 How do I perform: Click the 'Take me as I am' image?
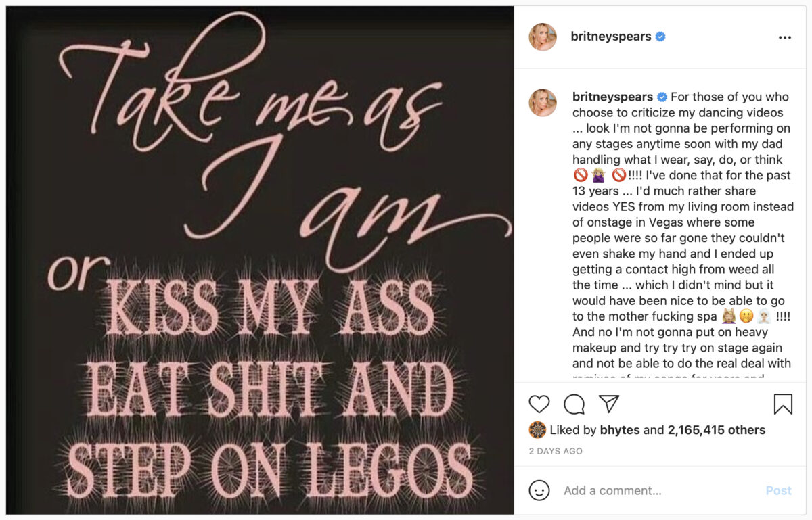(x=261, y=260)
